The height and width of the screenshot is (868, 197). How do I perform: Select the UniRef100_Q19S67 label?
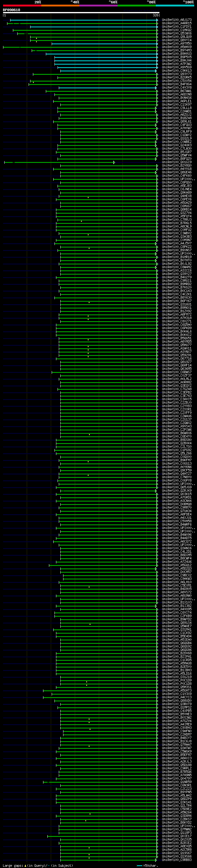click(x=176, y=853)
